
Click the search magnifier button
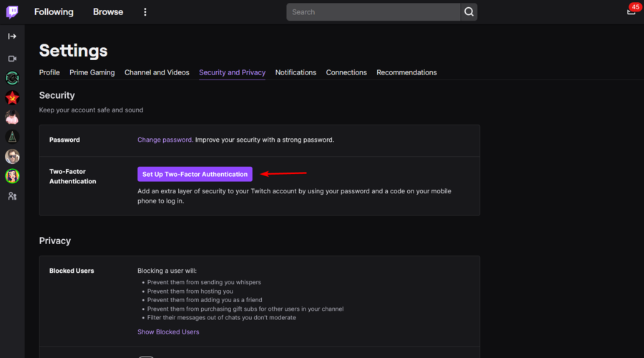(x=469, y=12)
